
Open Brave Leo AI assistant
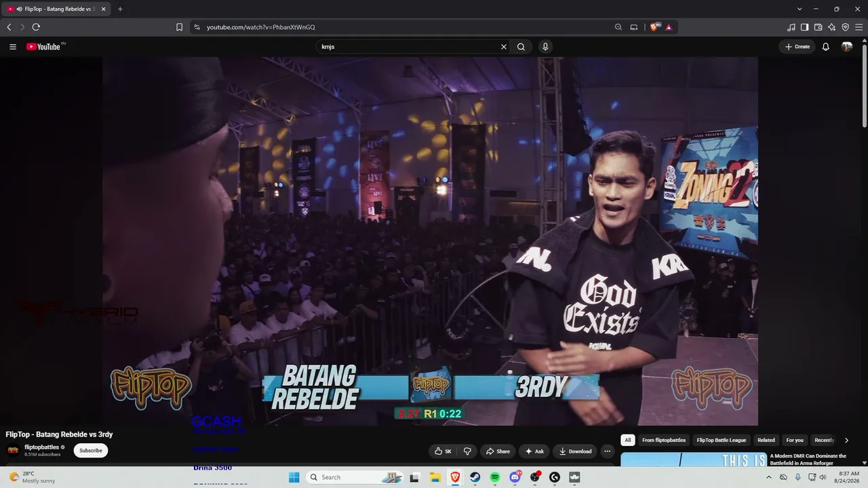(x=831, y=27)
